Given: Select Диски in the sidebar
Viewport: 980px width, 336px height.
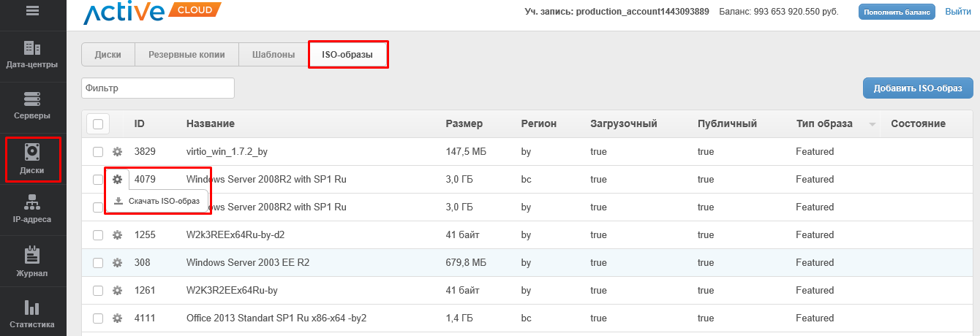Looking at the screenshot, I should [x=32, y=160].
